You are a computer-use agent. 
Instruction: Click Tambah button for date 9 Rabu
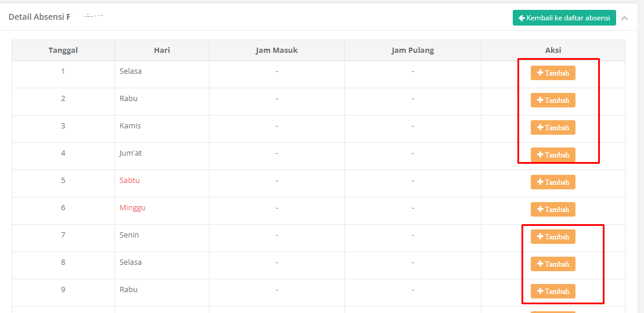tap(553, 292)
